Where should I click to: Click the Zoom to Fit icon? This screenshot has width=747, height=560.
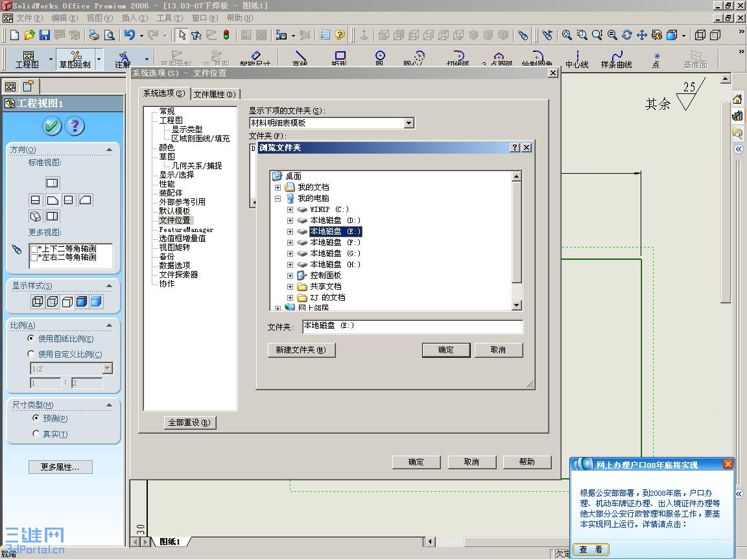pos(567,35)
